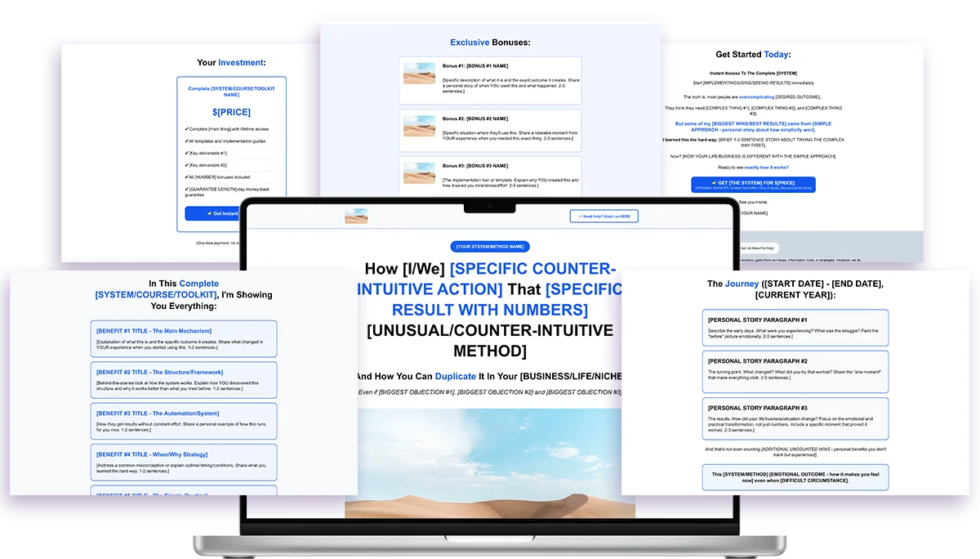Select the Benefit #4 When/Why Strategy card

(x=184, y=462)
